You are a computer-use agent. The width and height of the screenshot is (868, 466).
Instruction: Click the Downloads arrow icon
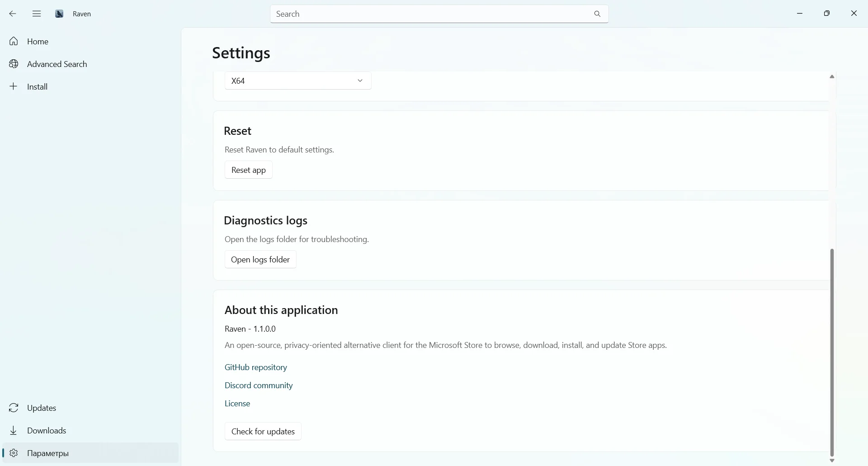(x=14, y=431)
